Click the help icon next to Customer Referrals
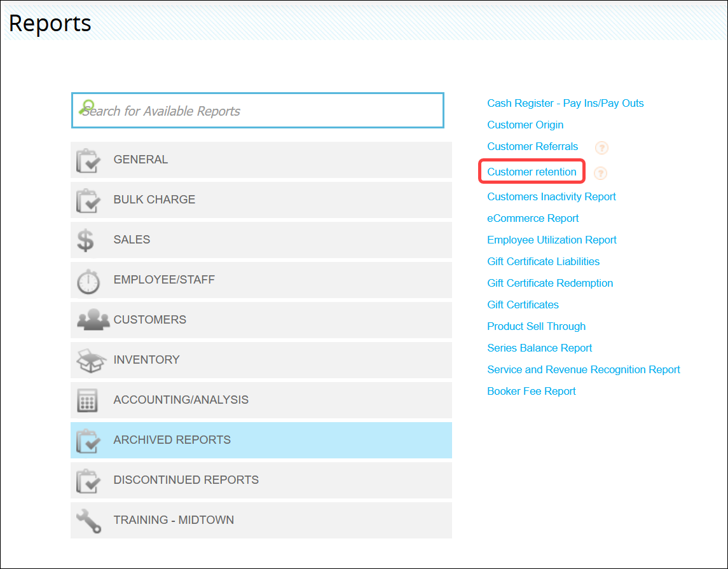Screen dimensions: 728x569 pos(601,147)
